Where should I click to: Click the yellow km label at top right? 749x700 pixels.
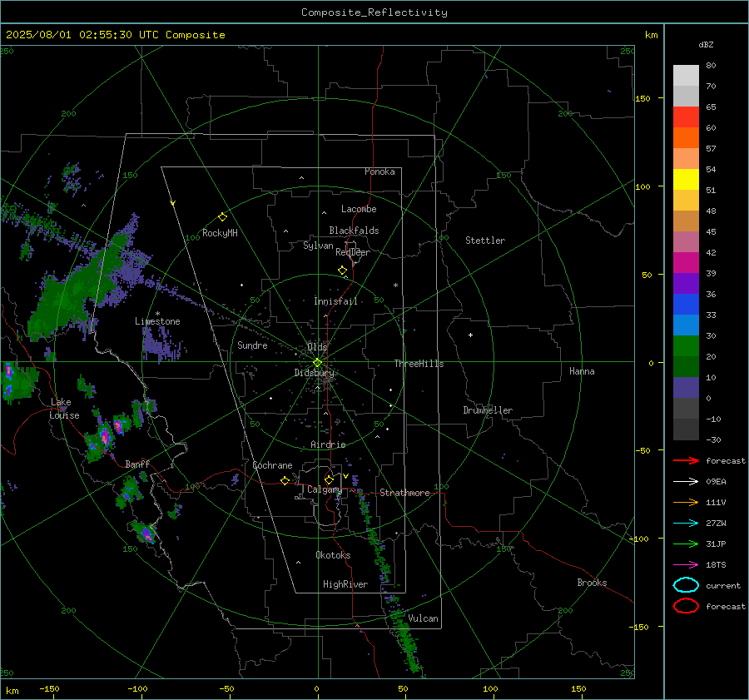coord(651,35)
